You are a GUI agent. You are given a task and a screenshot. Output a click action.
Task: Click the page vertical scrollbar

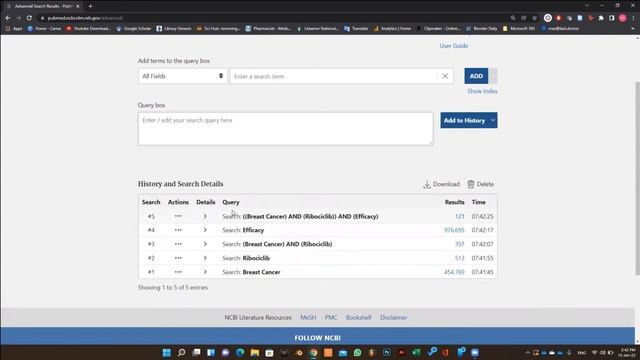pos(637,178)
